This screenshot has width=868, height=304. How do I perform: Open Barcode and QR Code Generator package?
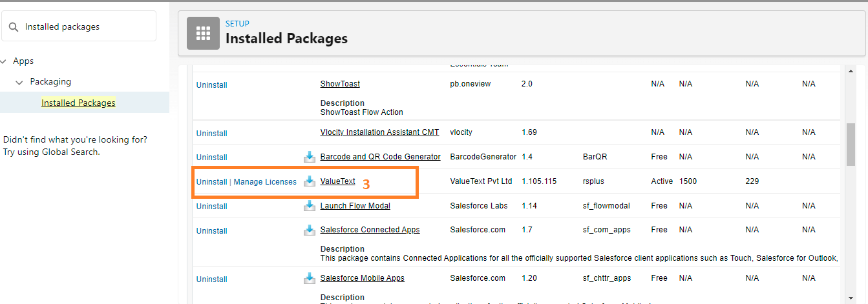coord(380,157)
